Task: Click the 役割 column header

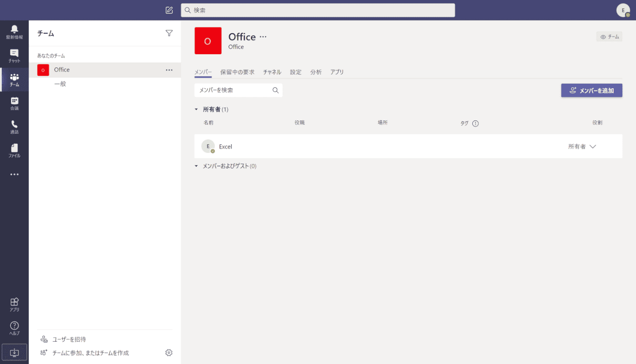Action: click(597, 123)
